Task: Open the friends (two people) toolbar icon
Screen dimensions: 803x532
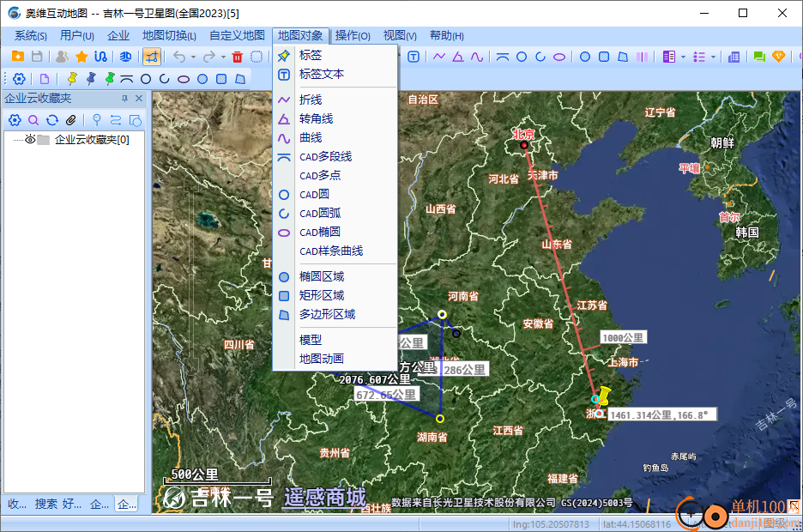Action: pyautogui.click(x=63, y=57)
